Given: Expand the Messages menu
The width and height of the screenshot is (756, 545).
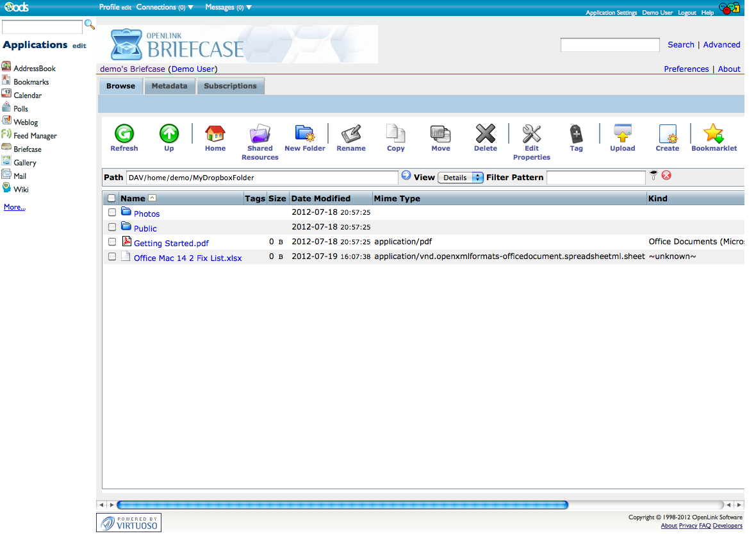Looking at the screenshot, I should (x=228, y=8).
